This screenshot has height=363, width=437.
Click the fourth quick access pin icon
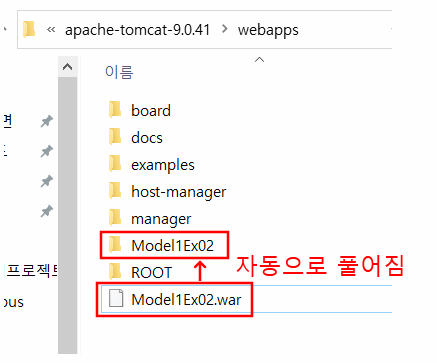(47, 211)
